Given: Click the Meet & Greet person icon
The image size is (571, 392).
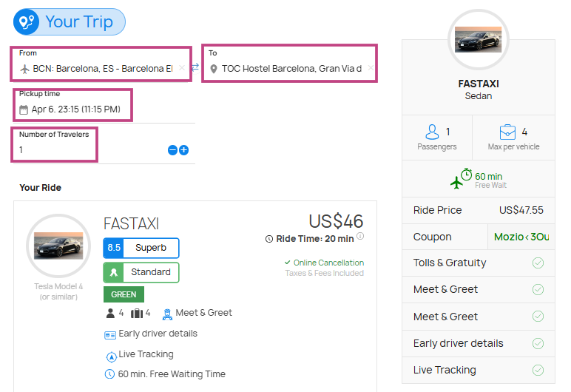Looking at the screenshot, I should click(x=167, y=314).
